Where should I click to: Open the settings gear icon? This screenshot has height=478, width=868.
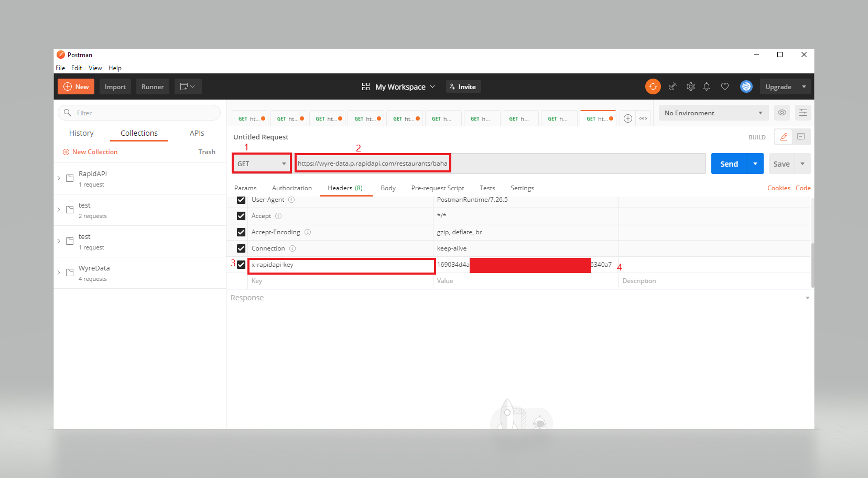tap(691, 86)
